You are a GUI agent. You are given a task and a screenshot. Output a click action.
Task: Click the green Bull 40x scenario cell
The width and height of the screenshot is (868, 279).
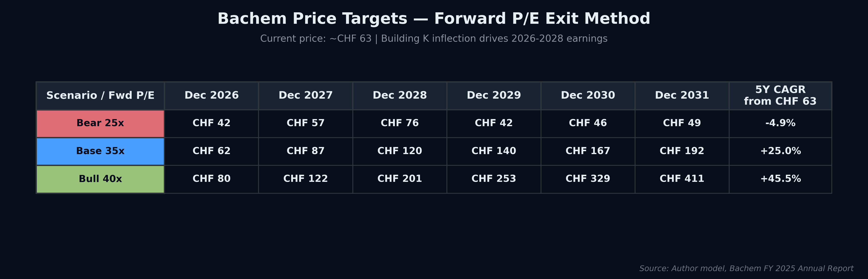[100, 179]
